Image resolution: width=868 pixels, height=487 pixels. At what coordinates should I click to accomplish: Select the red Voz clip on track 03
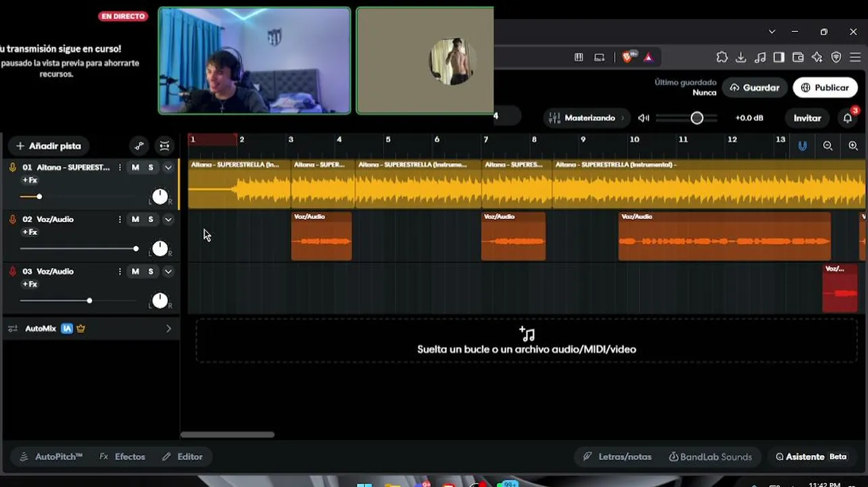pos(840,289)
